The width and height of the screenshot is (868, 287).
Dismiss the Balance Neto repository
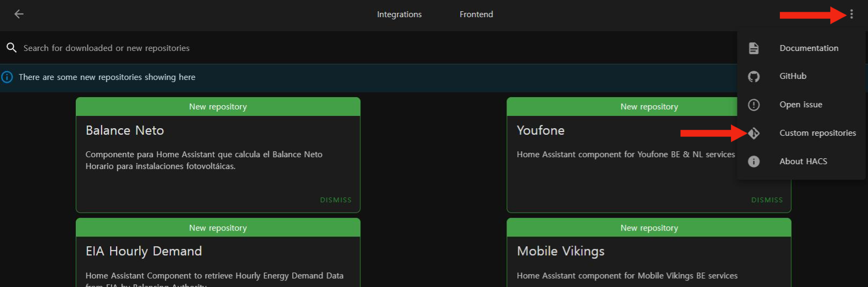(336, 200)
